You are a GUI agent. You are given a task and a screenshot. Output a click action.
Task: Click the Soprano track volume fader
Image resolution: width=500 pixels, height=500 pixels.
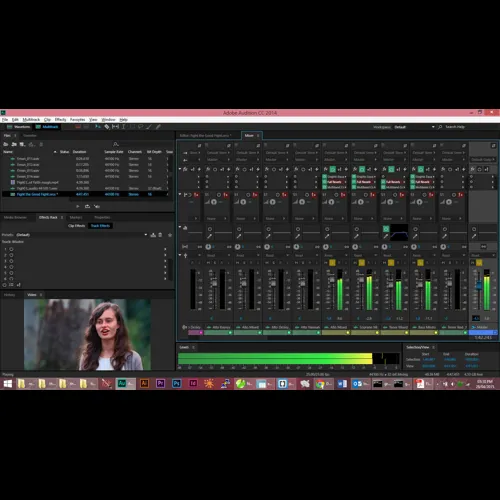coord(361,280)
